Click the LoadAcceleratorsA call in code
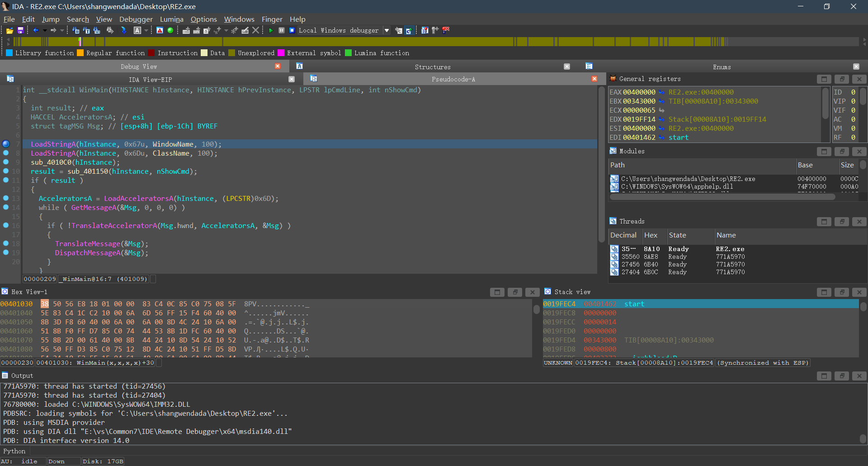This screenshot has width=868, height=466. [139, 199]
